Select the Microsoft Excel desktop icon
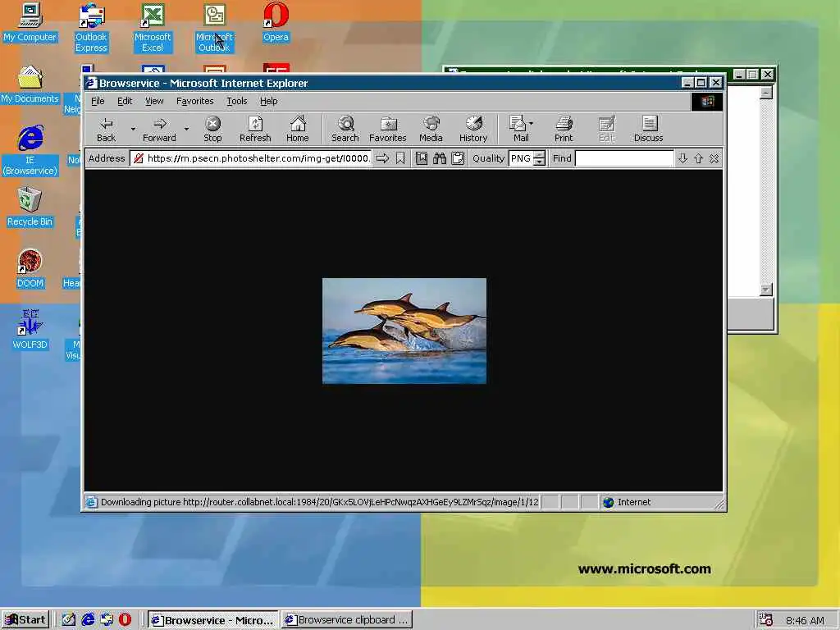 (153, 27)
